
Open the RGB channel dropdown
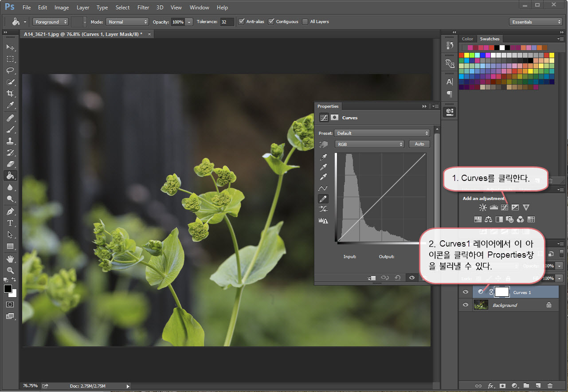coord(369,144)
